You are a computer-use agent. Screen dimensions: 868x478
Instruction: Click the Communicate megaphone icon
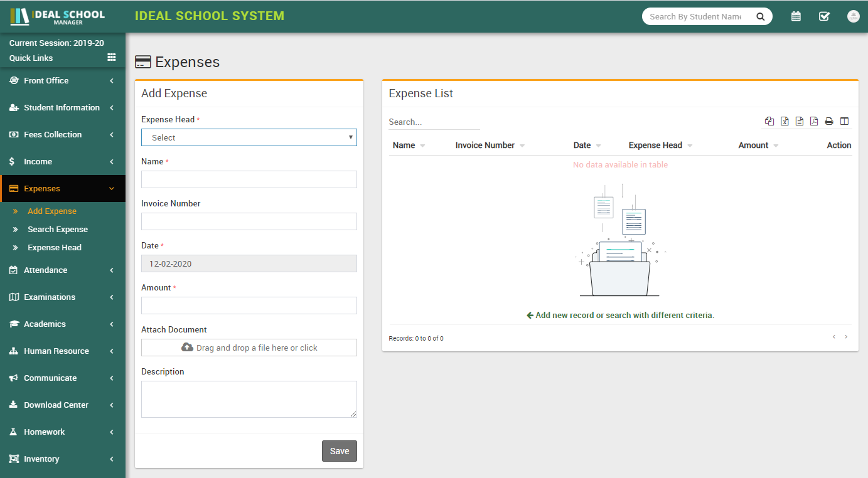pyautogui.click(x=14, y=378)
